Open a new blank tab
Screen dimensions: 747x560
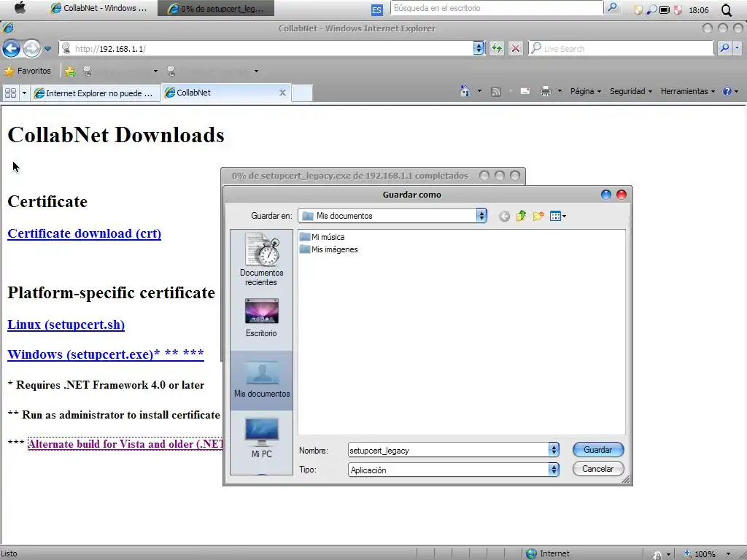(302, 93)
